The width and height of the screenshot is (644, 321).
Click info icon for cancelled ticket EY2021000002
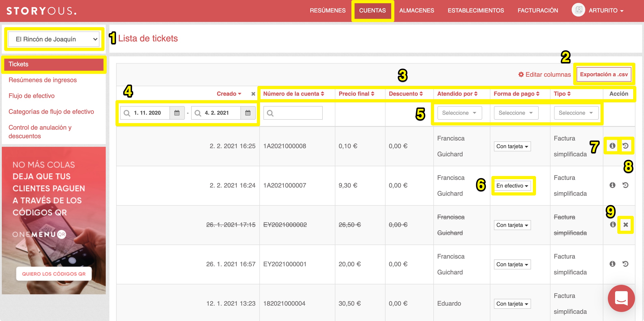pyautogui.click(x=613, y=224)
